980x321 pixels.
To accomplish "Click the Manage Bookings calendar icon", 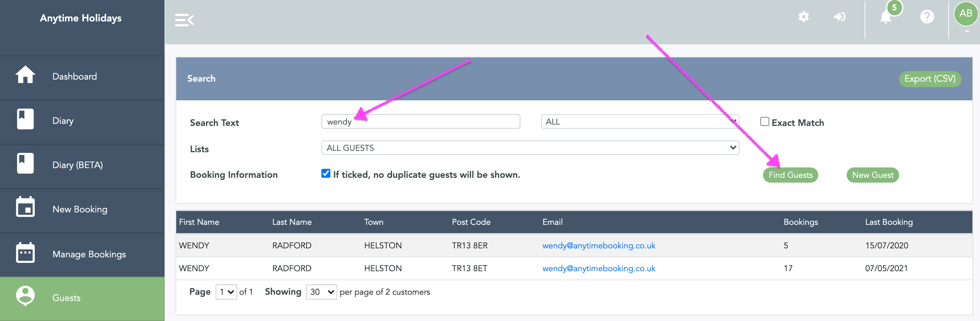I will (25, 252).
